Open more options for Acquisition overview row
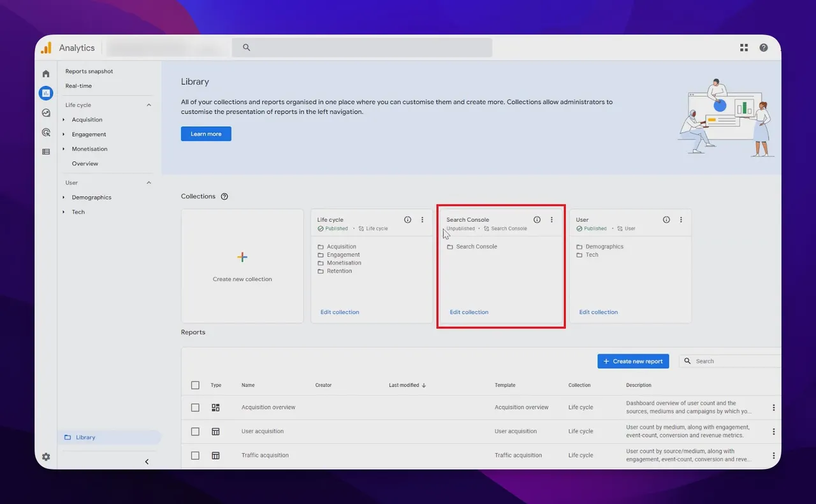 [774, 408]
